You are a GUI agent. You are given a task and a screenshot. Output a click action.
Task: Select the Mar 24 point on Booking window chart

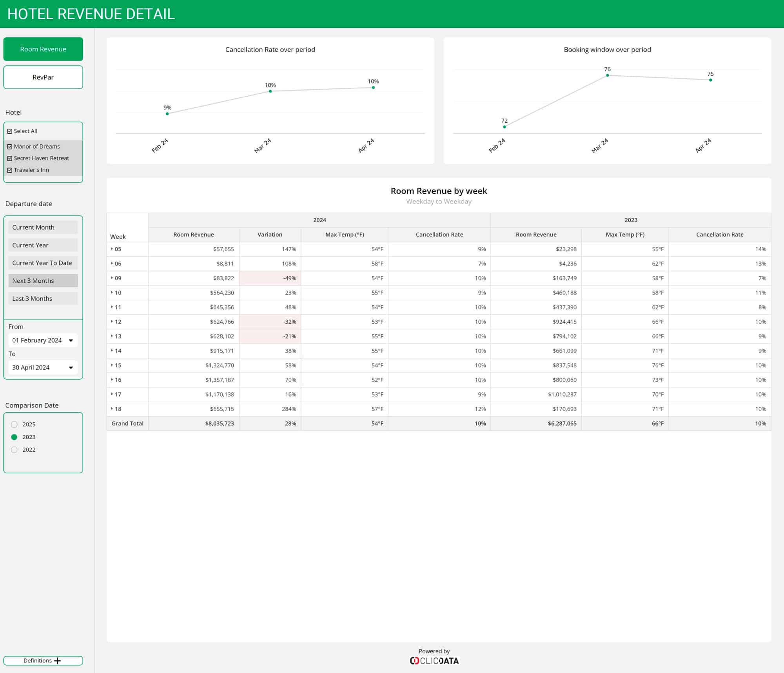pyautogui.click(x=607, y=75)
